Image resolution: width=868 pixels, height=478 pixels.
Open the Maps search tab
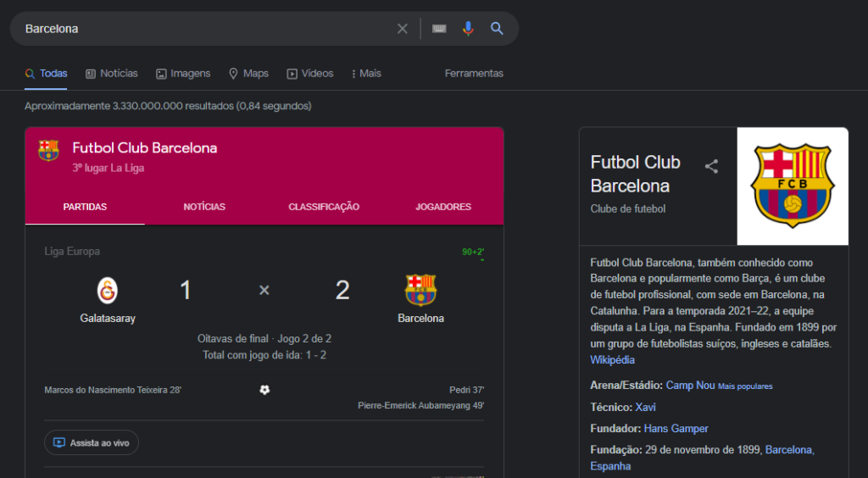pos(248,74)
